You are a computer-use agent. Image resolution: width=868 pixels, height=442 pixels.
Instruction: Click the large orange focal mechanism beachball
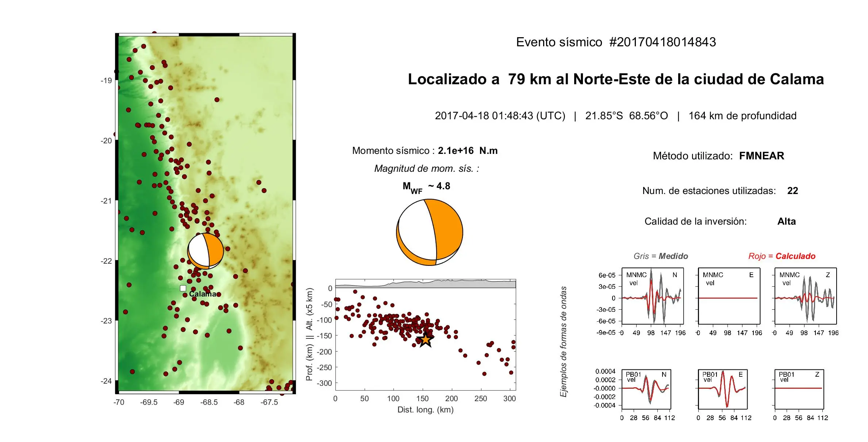(x=430, y=232)
